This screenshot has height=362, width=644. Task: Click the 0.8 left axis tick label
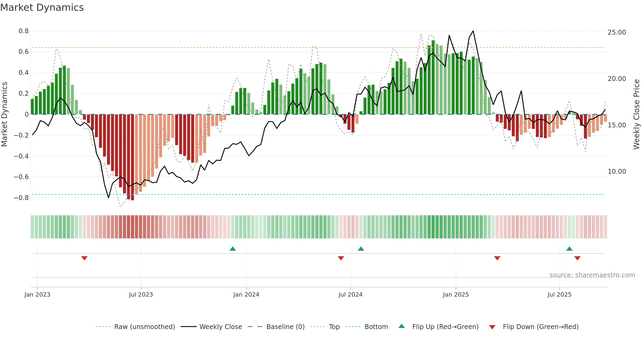click(24, 31)
